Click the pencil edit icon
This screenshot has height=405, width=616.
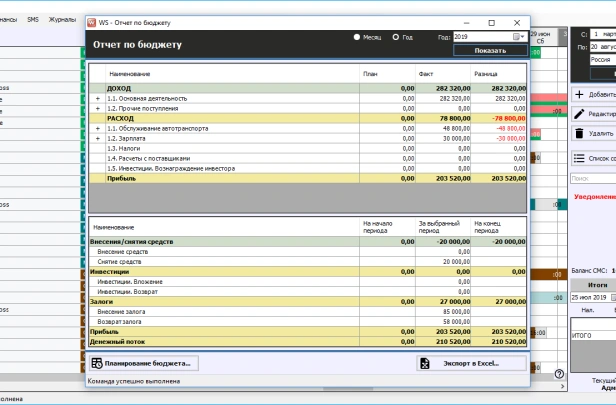point(579,114)
